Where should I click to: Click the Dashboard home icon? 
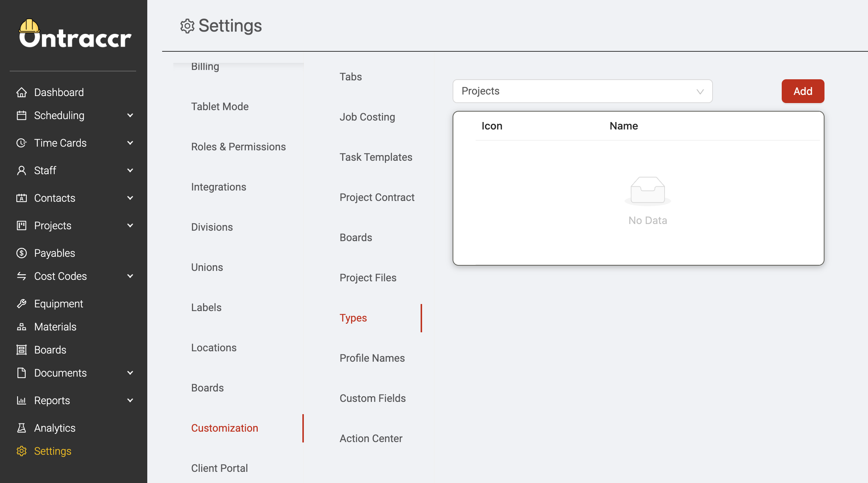(22, 92)
